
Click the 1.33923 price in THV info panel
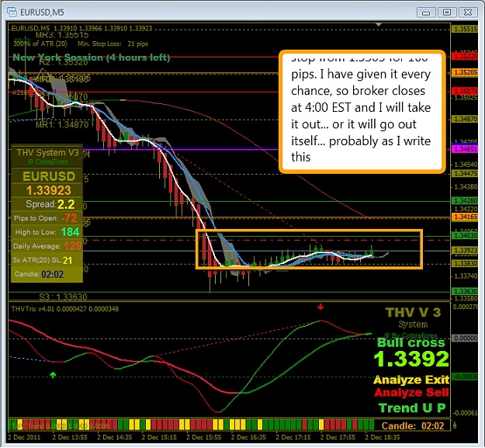[x=49, y=190]
